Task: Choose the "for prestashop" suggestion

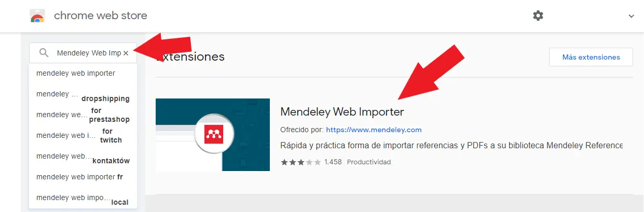Action: tap(83, 115)
